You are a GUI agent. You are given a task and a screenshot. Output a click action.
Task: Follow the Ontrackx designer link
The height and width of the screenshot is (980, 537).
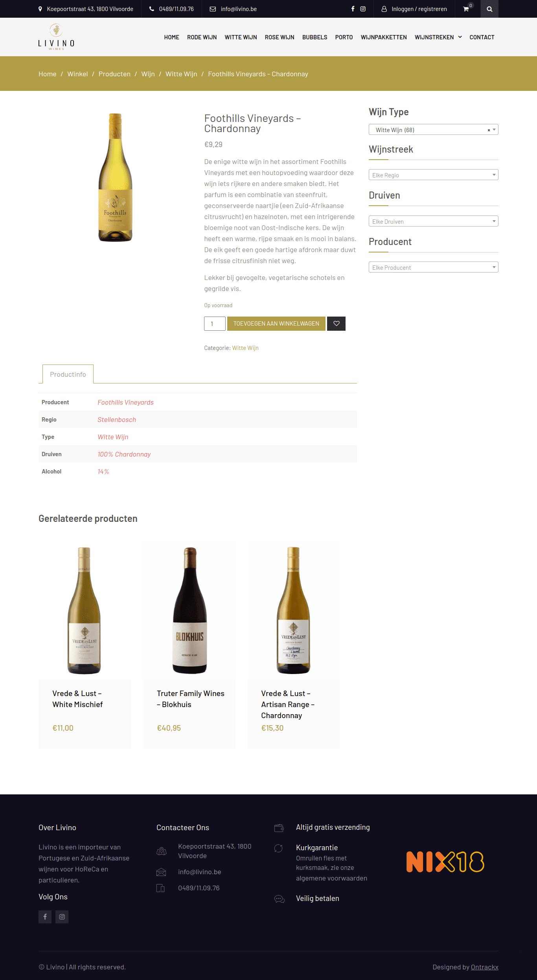[x=484, y=967]
